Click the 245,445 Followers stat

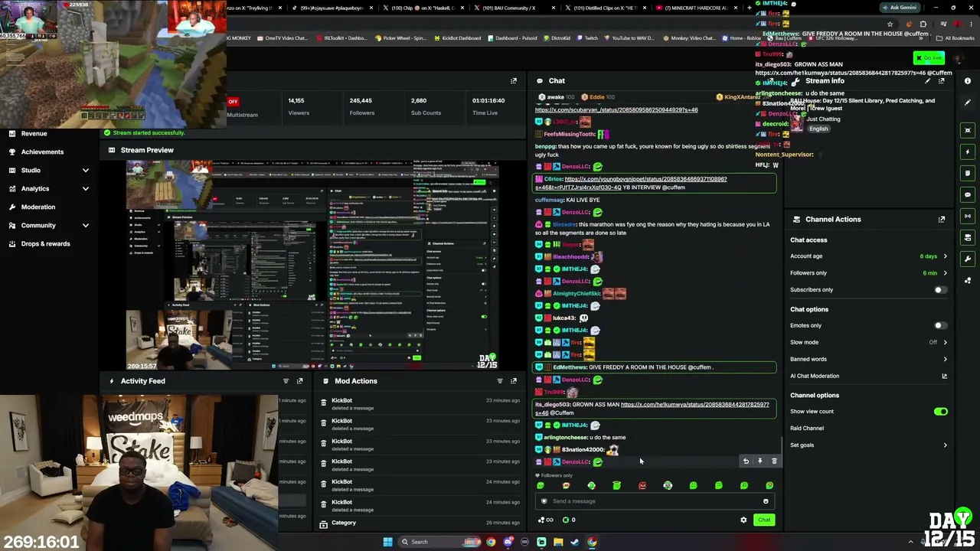pyautogui.click(x=361, y=107)
